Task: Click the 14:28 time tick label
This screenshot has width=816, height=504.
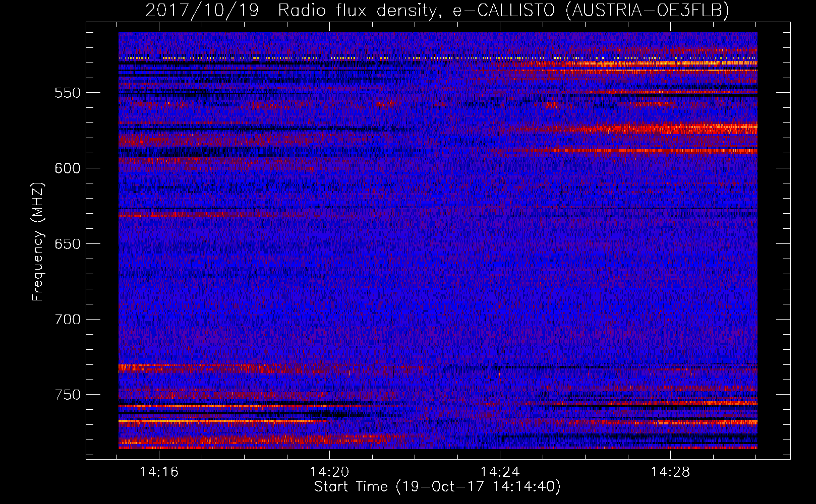Action: (670, 472)
